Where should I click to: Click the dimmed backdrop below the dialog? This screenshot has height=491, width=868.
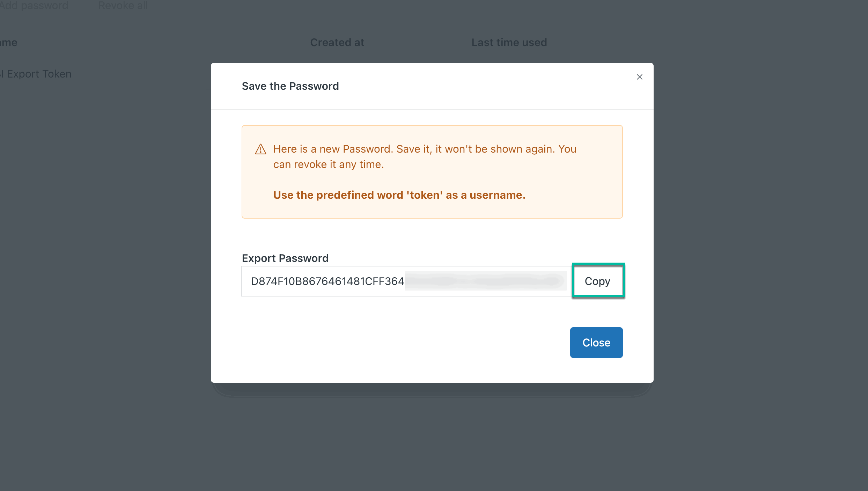pos(432,440)
